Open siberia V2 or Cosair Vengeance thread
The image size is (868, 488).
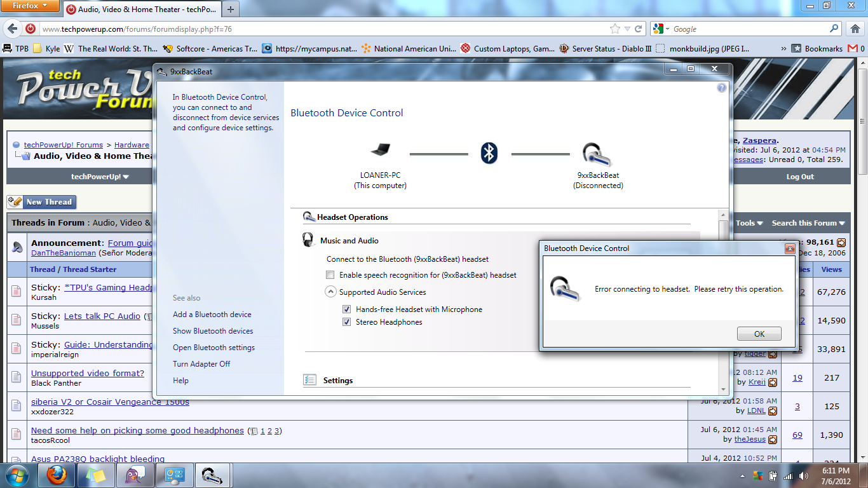click(110, 402)
